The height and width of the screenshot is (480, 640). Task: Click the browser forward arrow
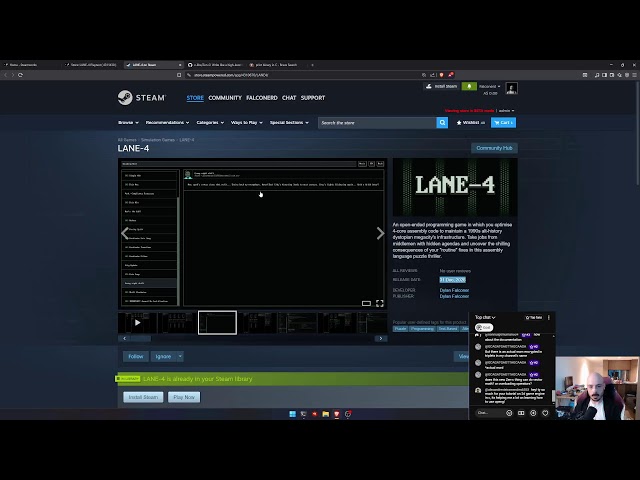tap(13, 75)
